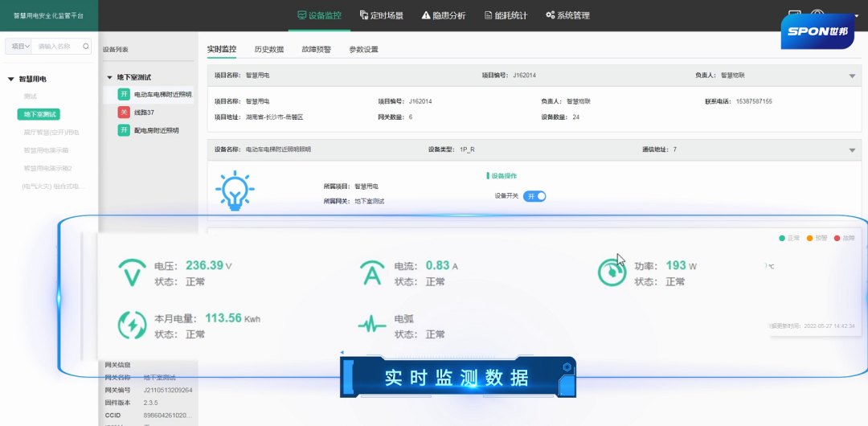Screen dimensions: 868x426
Task: Select 展厅智慧(空开)用电 project in sidebar
Action: coord(51,132)
